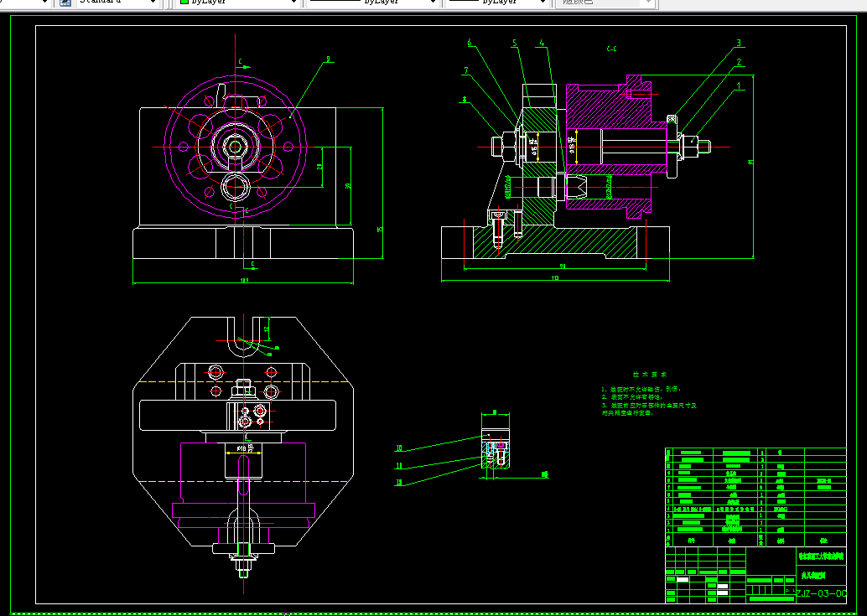The height and width of the screenshot is (616, 867).
Task: Select the C-C section view label
Action: click(x=611, y=49)
